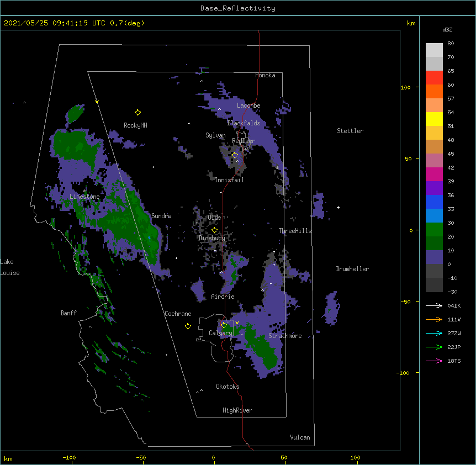The width and height of the screenshot is (476, 465).
Task: Click the Sundre town label
Action: coord(161,216)
